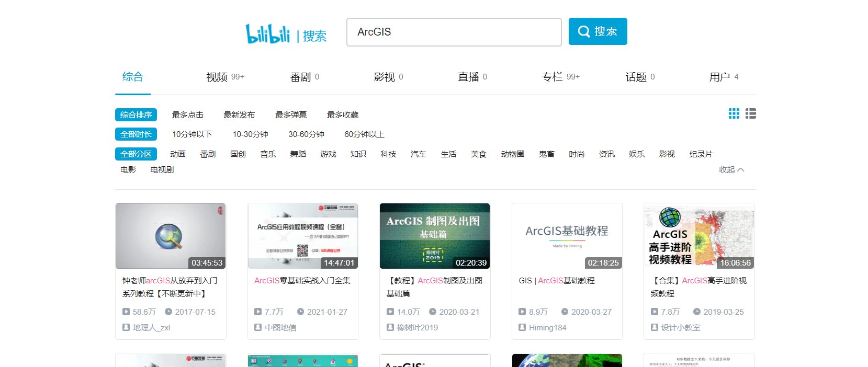Image resolution: width=868 pixels, height=367 pixels.
Task: Filter by 生活 category
Action: click(x=448, y=154)
